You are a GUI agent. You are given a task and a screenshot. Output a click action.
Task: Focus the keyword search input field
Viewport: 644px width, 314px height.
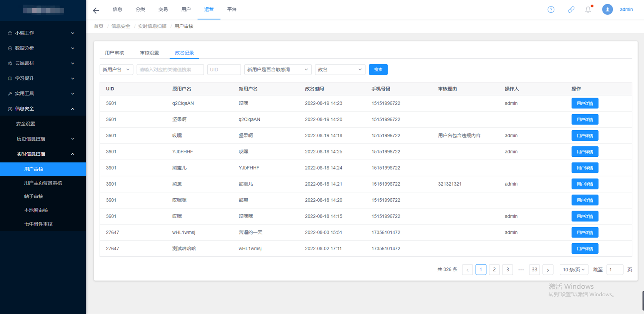(170, 70)
